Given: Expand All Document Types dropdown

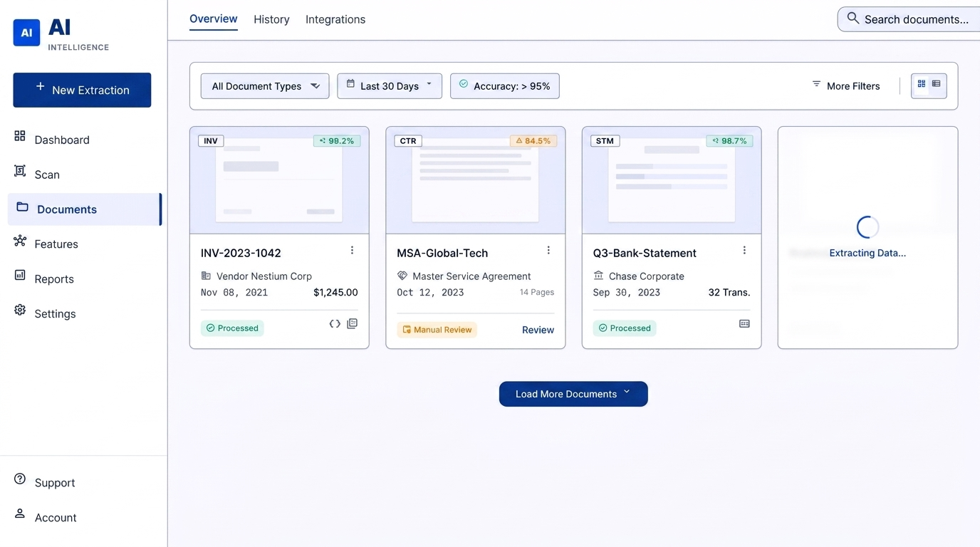Looking at the screenshot, I should pyautogui.click(x=265, y=86).
